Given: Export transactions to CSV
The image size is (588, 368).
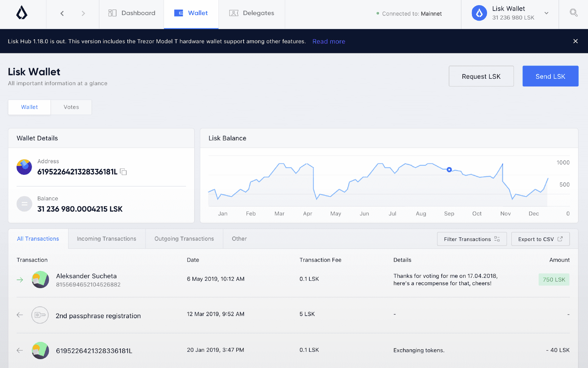Looking at the screenshot, I should coord(540,239).
